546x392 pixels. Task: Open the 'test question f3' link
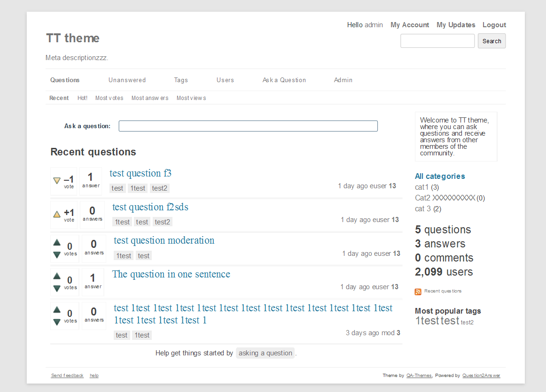point(140,173)
